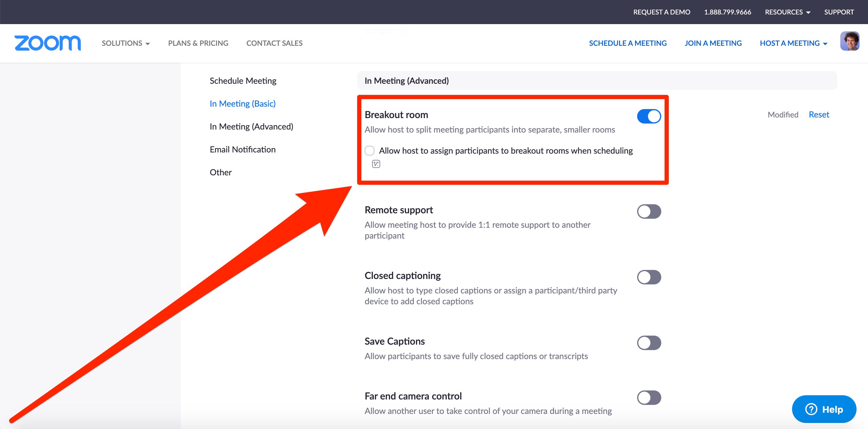The width and height of the screenshot is (868, 429).
Task: Click the Reset link
Action: (819, 114)
